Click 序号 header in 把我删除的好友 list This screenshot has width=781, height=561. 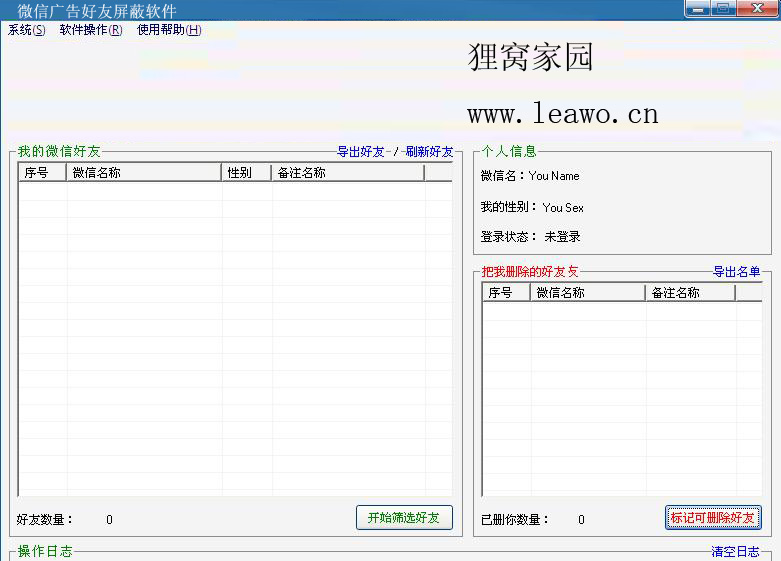coord(506,293)
